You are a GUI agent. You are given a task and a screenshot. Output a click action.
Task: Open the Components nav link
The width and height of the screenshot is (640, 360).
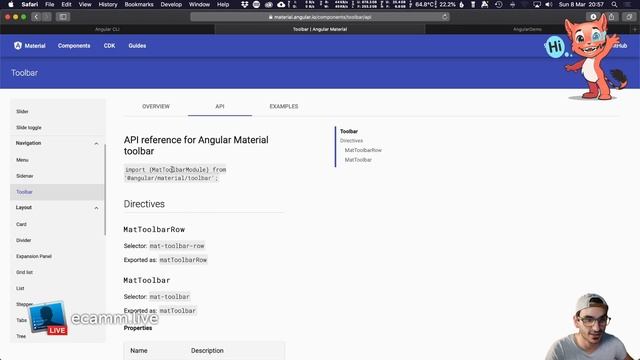coord(74,46)
